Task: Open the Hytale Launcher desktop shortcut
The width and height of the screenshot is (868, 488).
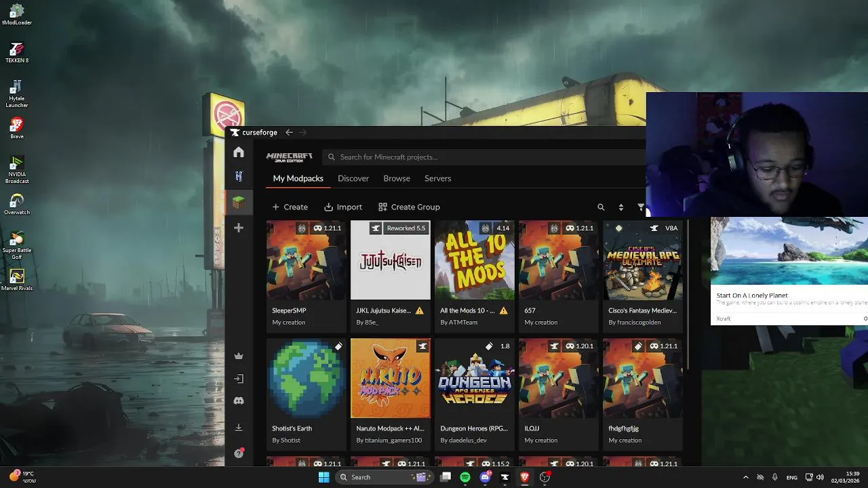Action: point(17,94)
